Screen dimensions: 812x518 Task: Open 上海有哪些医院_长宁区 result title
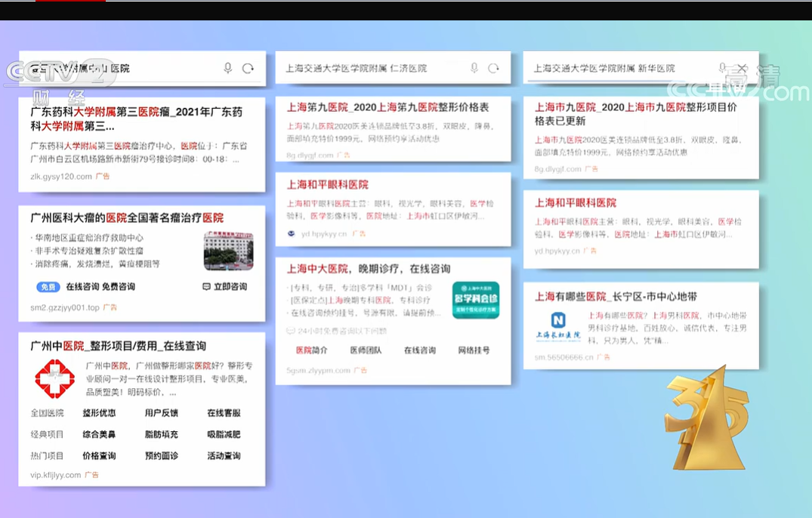point(616,297)
